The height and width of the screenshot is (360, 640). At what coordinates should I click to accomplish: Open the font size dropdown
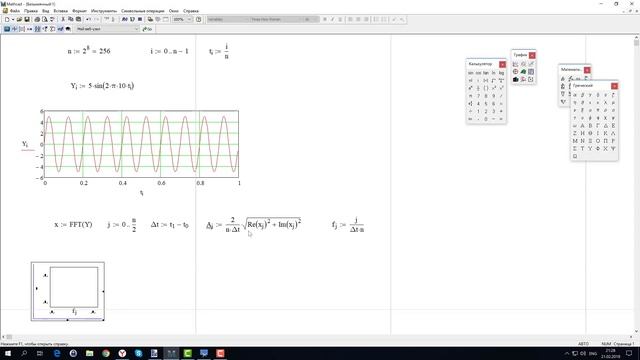point(316,19)
